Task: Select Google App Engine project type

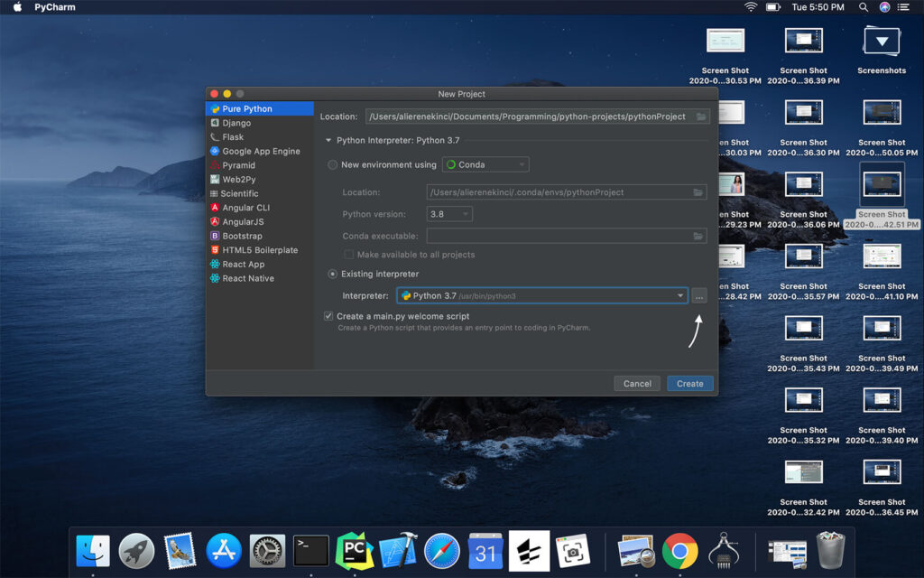Action: click(259, 151)
